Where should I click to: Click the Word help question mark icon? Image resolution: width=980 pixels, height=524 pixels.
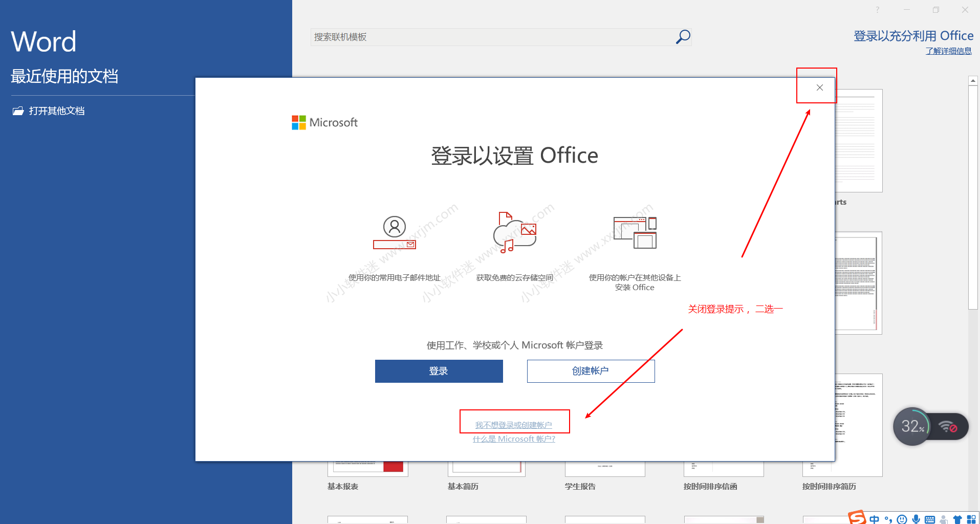pos(877,10)
